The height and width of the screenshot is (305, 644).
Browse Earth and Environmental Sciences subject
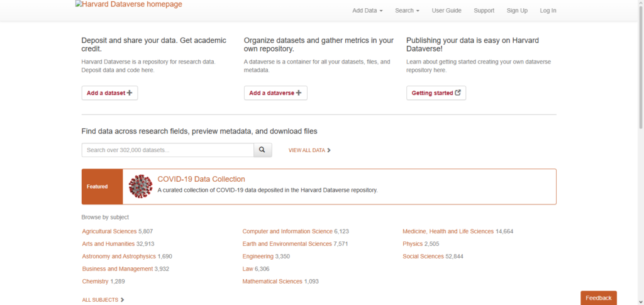(287, 244)
